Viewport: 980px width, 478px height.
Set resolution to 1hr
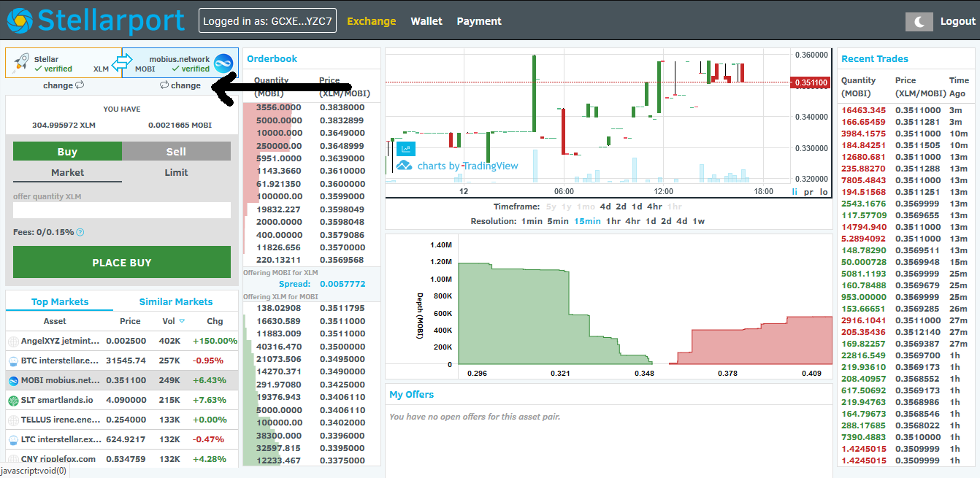613,221
